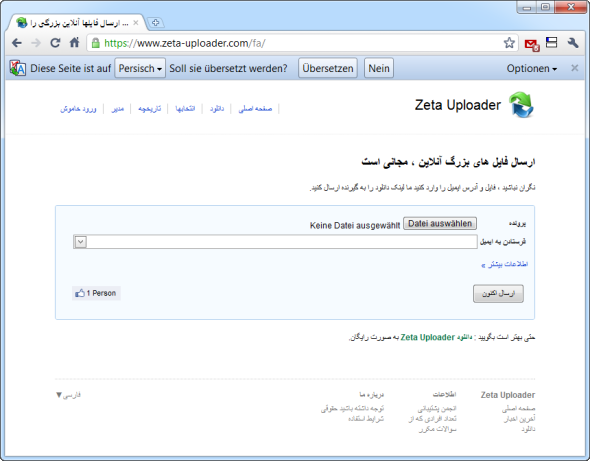590x461 pixels.
Task: Expand the email field dropdown arrow
Action: click(81, 242)
